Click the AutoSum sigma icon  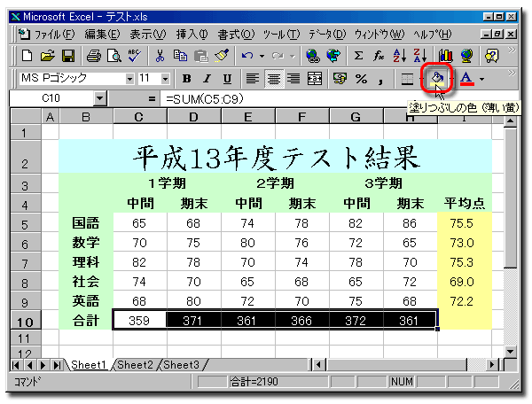(x=358, y=55)
